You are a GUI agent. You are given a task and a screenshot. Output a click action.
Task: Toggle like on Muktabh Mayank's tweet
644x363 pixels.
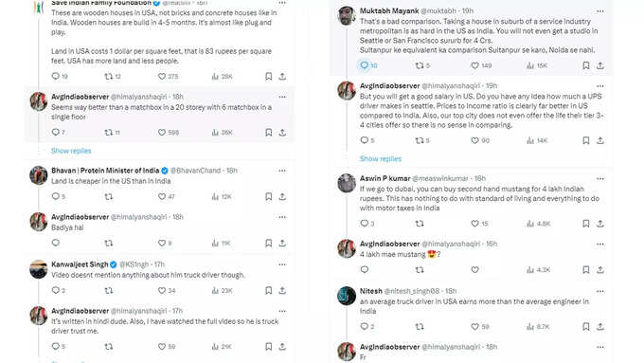(474, 65)
